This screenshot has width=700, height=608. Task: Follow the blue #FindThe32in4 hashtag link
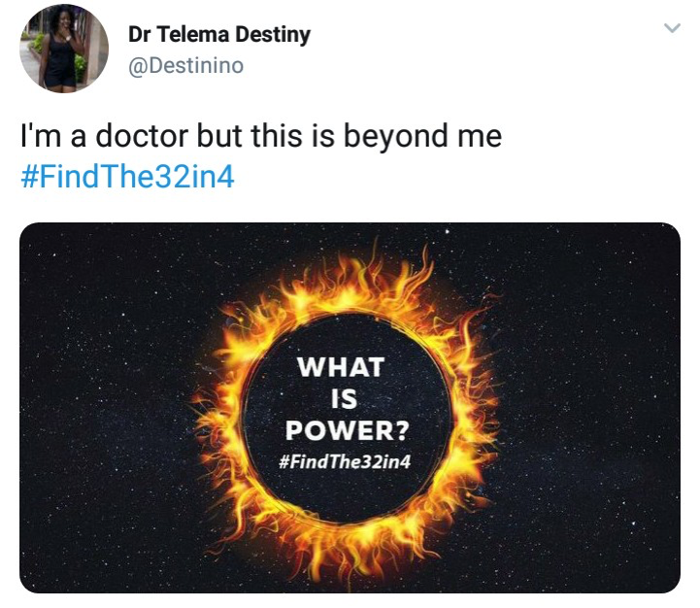point(127,176)
